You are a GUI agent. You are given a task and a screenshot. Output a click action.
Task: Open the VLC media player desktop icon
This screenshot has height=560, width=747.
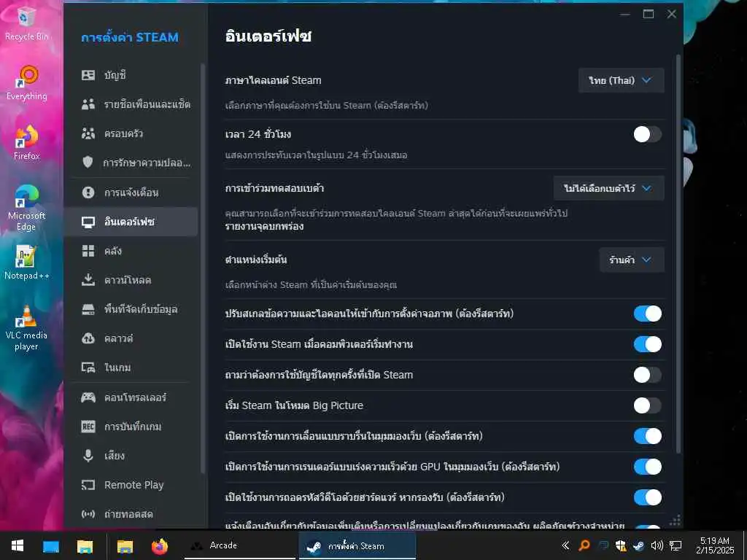(26, 327)
